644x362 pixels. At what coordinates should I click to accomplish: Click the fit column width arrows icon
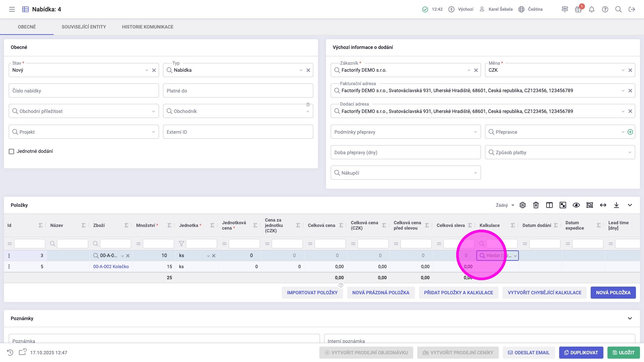(603, 205)
